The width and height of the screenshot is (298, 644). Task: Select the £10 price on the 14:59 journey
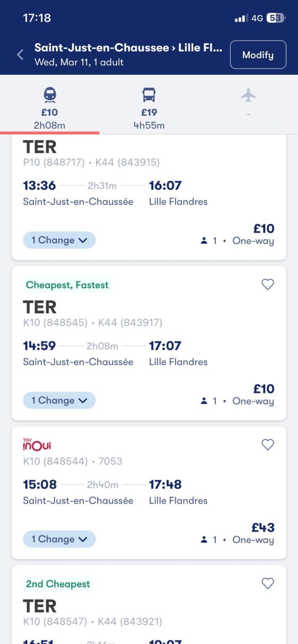click(265, 389)
